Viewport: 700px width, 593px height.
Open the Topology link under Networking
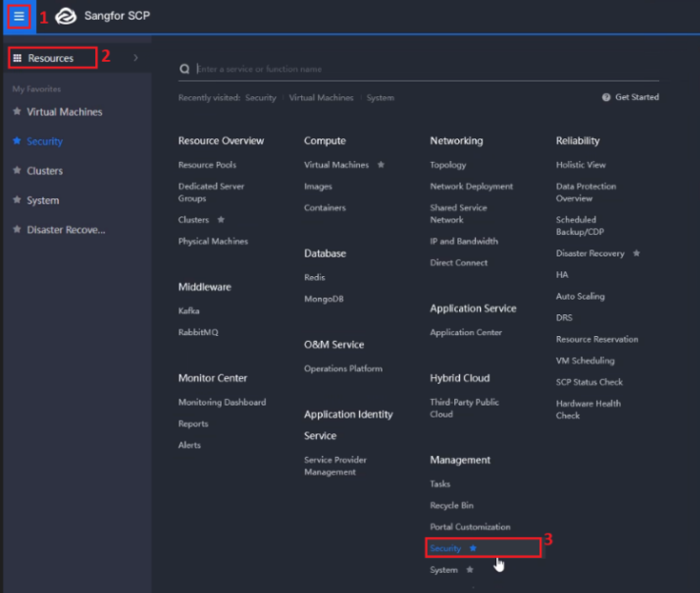click(x=448, y=165)
